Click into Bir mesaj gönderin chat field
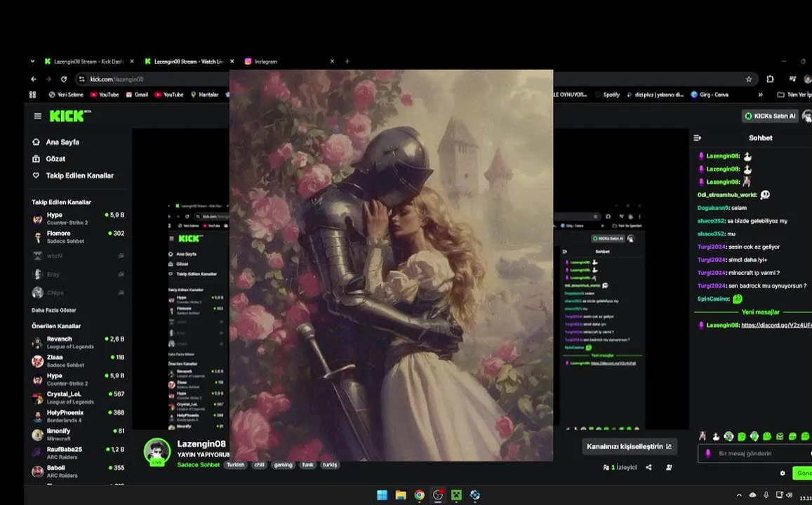 [x=756, y=453]
